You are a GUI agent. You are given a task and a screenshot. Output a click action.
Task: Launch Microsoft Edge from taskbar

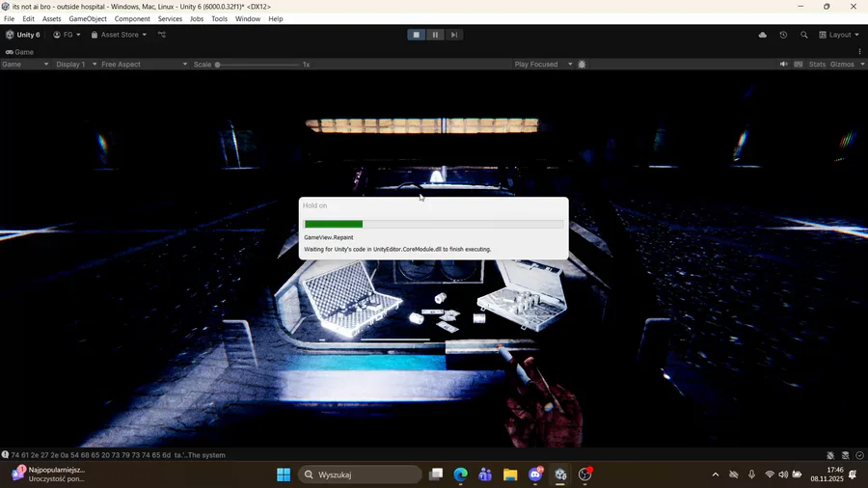coord(461,474)
